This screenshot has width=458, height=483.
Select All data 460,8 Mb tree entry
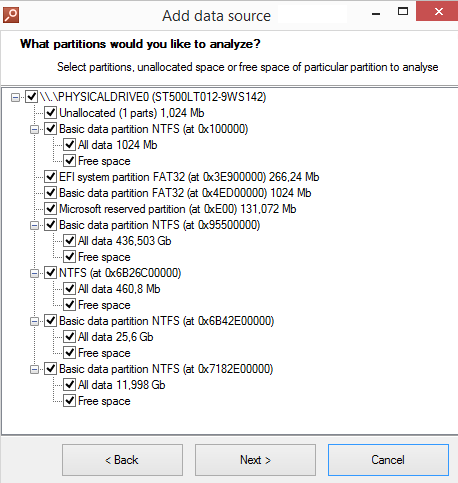(119, 289)
